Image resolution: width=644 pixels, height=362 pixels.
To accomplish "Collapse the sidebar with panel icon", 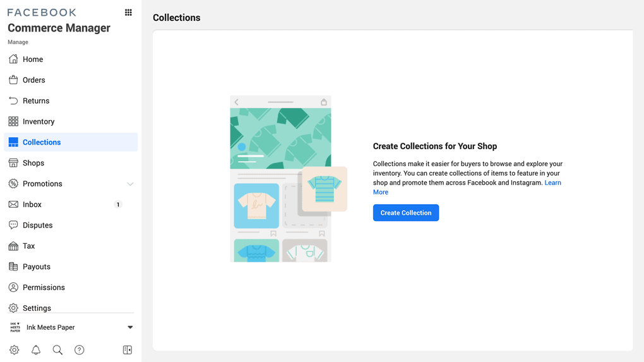I will 128,349.
